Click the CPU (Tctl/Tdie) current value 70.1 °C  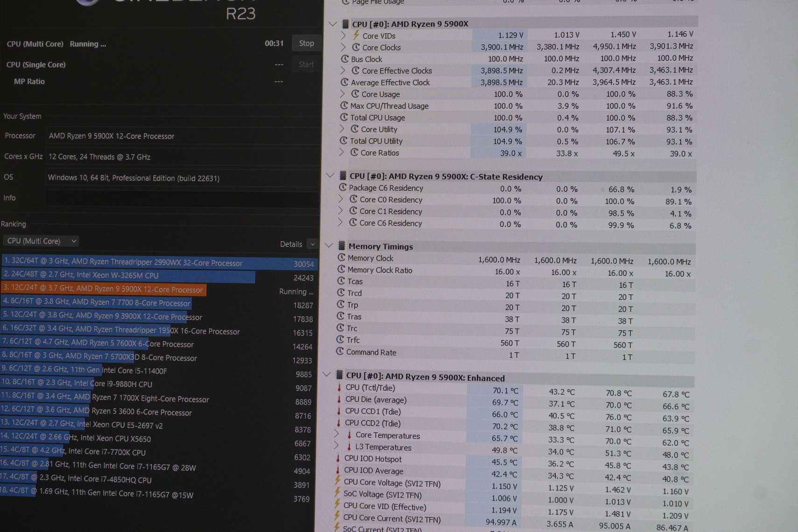[x=505, y=391]
